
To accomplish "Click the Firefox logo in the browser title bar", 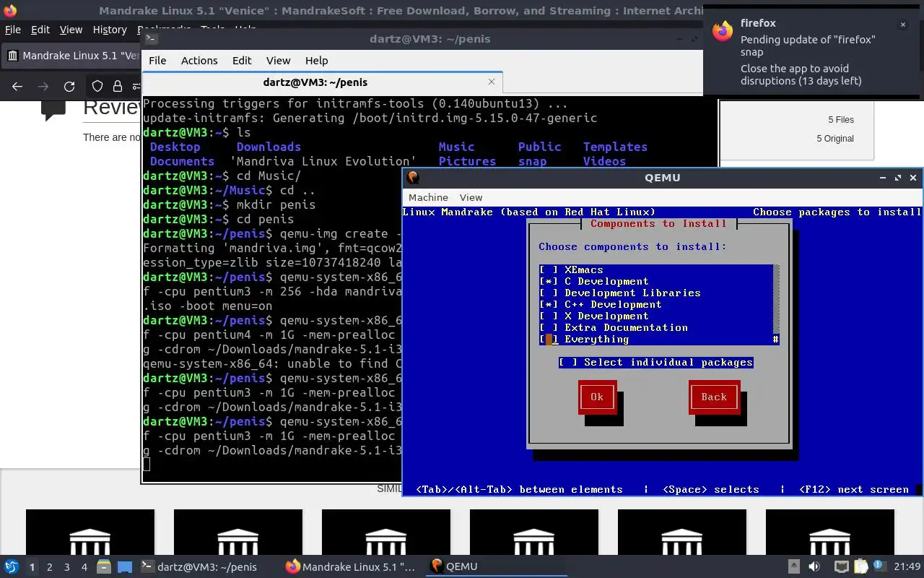I will (10, 10).
